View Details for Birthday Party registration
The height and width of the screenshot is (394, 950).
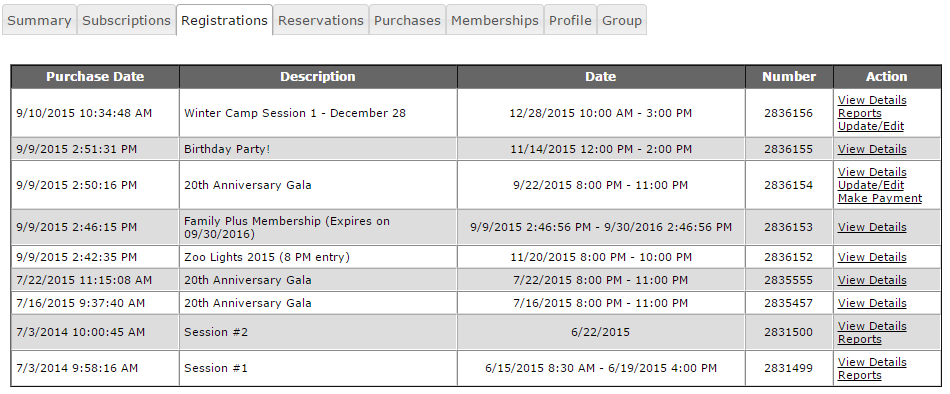coord(872,149)
